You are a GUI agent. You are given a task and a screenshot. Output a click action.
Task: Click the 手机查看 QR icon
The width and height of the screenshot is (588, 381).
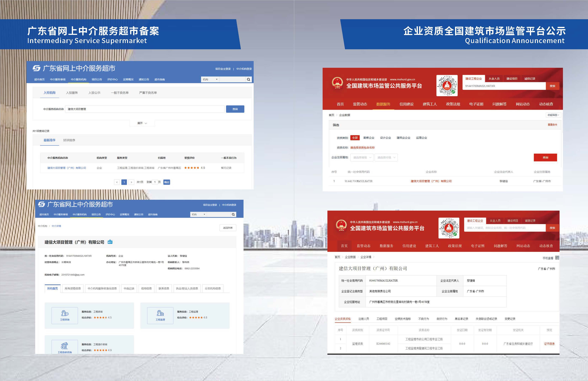[x=557, y=258]
